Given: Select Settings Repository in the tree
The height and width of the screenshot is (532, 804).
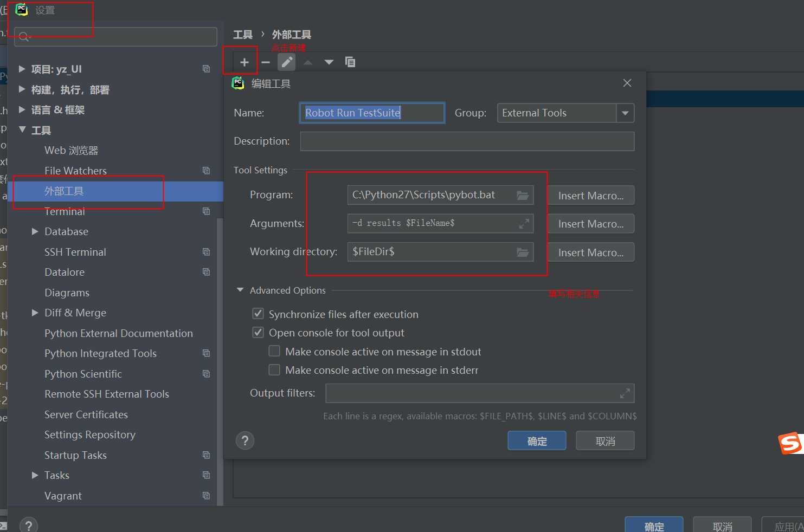Looking at the screenshot, I should point(89,434).
